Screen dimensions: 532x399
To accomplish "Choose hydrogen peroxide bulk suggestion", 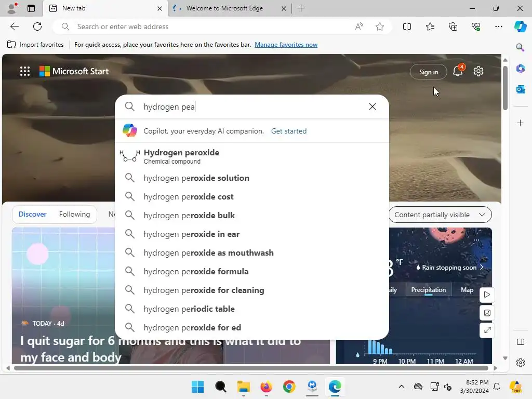I will [x=252, y=215].
